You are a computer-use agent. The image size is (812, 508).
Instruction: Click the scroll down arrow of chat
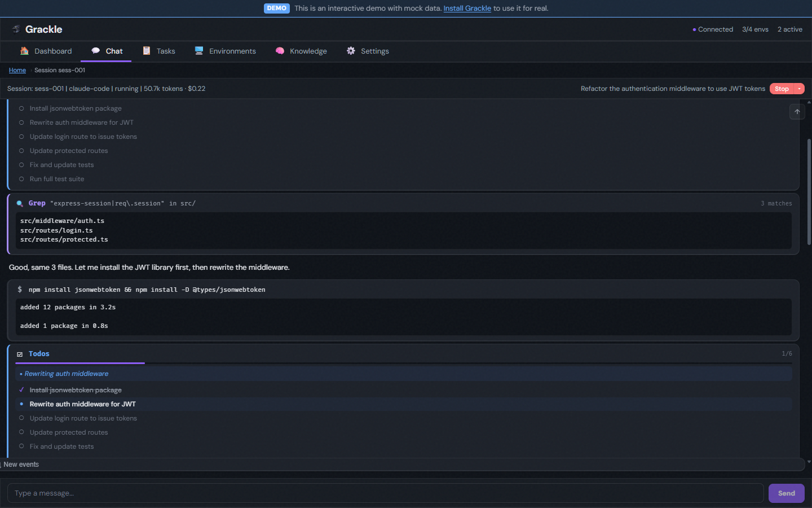pyautogui.click(x=809, y=462)
